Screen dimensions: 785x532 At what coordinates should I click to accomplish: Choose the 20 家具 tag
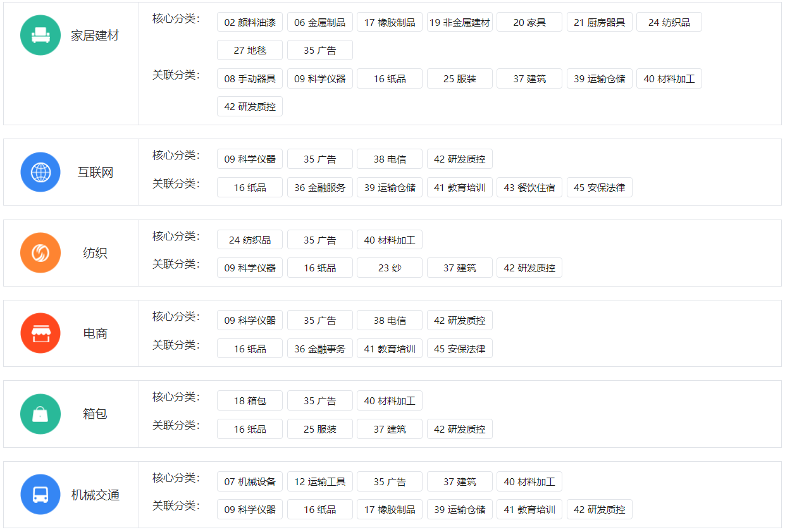coord(529,22)
